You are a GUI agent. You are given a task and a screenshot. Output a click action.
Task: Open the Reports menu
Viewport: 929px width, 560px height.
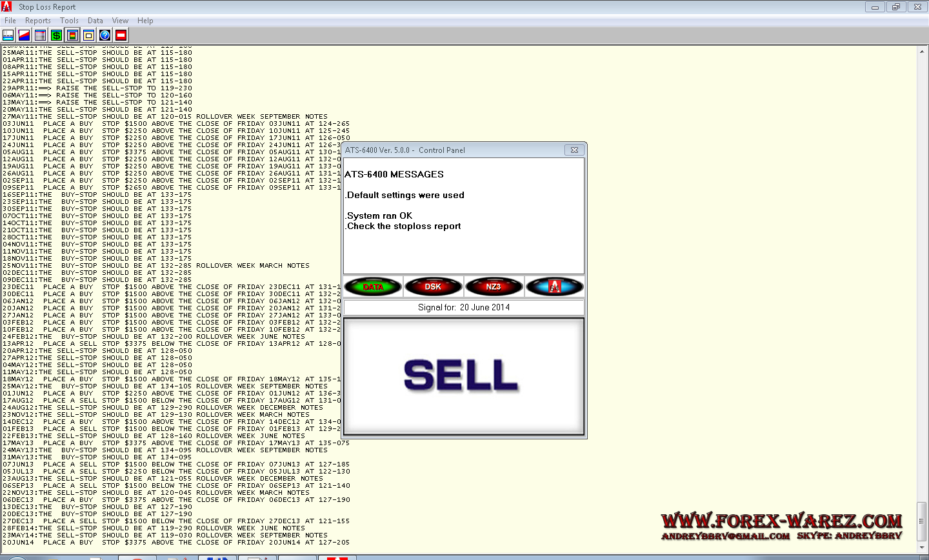pyautogui.click(x=38, y=21)
